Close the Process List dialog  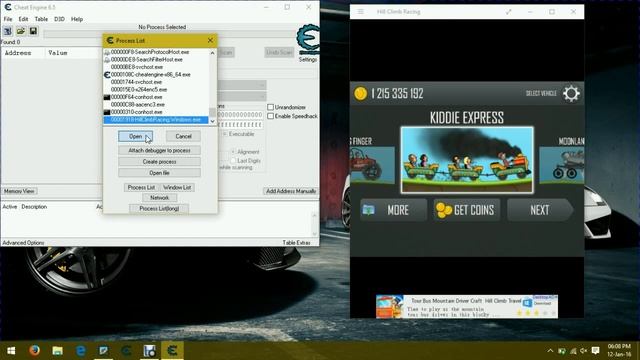210,40
